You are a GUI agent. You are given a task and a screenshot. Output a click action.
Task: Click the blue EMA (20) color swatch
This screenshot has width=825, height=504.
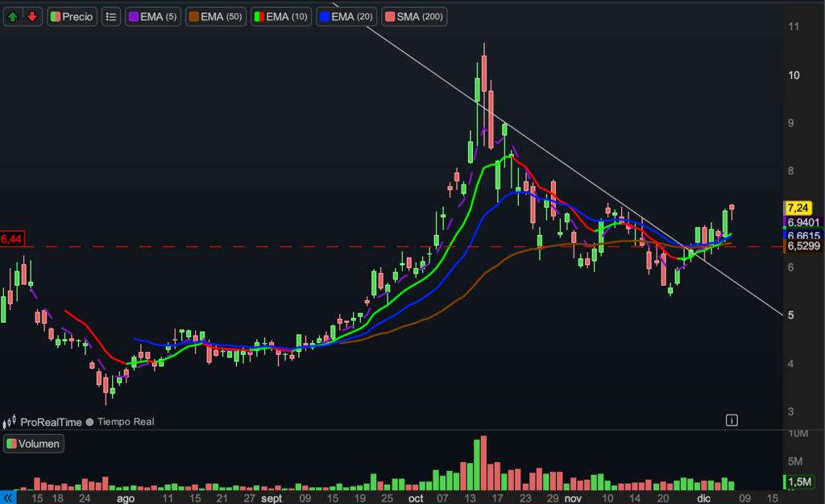[x=324, y=16]
